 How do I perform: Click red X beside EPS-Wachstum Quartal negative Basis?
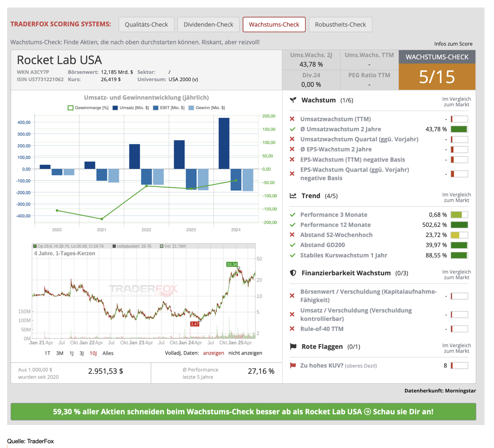[x=292, y=174]
